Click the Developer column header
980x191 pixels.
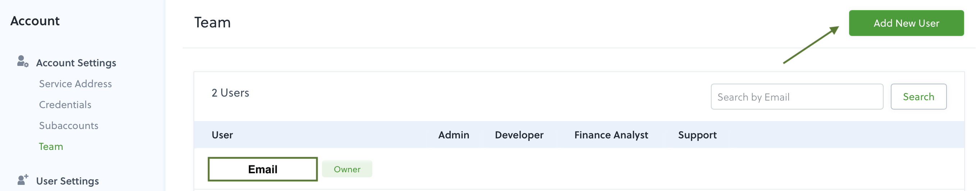(519, 135)
